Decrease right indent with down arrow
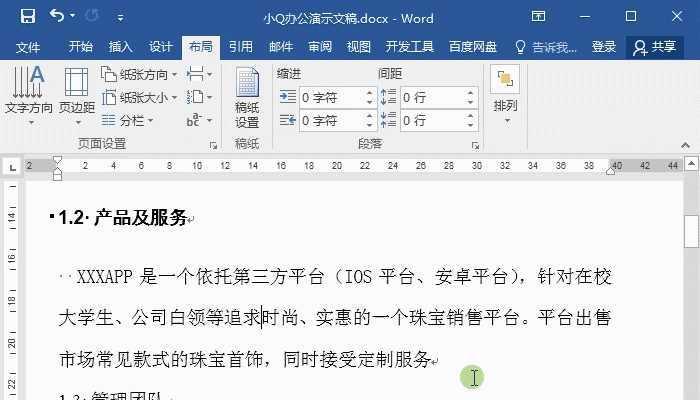 pos(370,125)
